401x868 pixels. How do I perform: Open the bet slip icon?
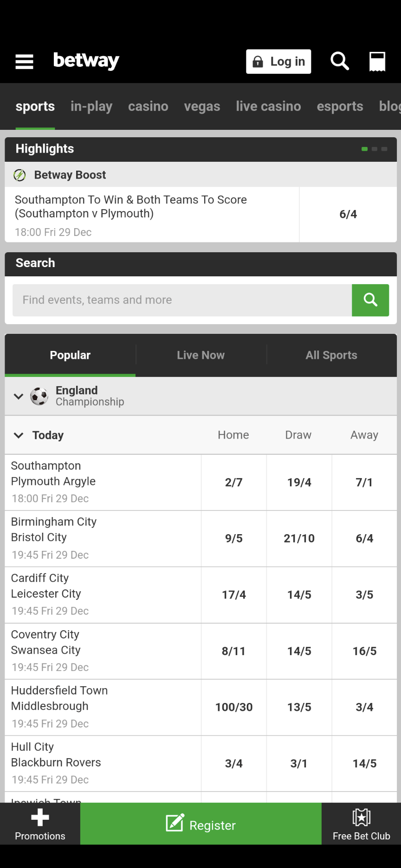pyautogui.click(x=377, y=61)
